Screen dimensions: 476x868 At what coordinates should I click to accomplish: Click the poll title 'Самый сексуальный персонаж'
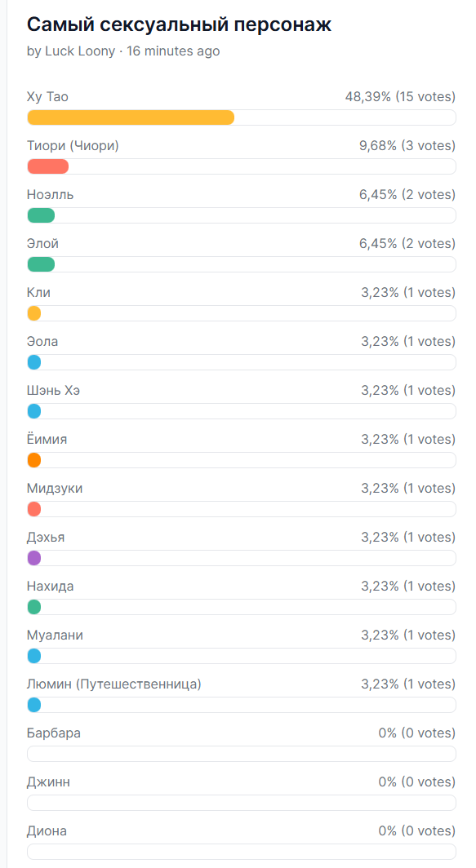point(179,25)
